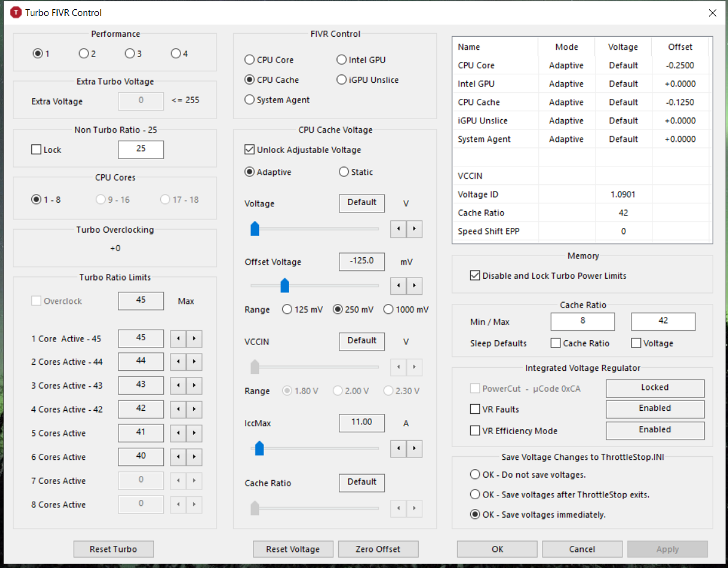Choose Intel GPU in FIVR Control

tap(361, 60)
